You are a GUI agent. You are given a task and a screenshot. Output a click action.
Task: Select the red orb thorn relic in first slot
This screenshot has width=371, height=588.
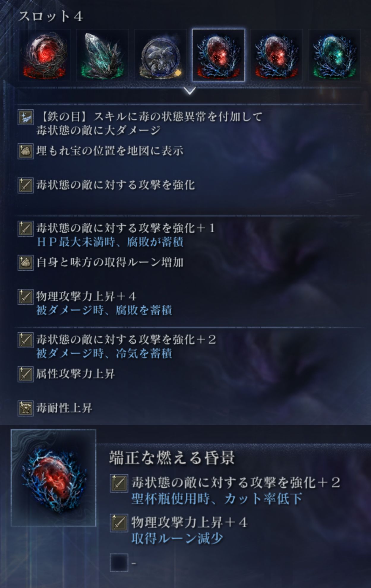tap(44, 55)
